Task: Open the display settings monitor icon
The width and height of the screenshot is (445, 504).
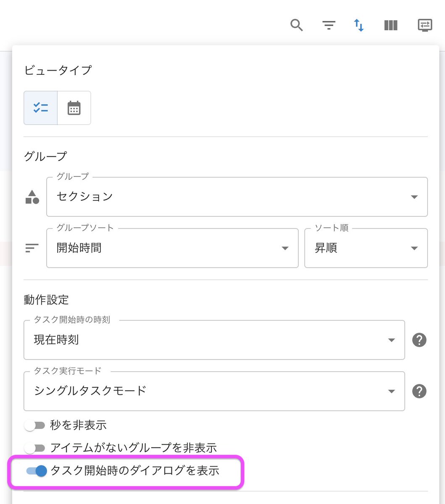Action: pos(425,25)
